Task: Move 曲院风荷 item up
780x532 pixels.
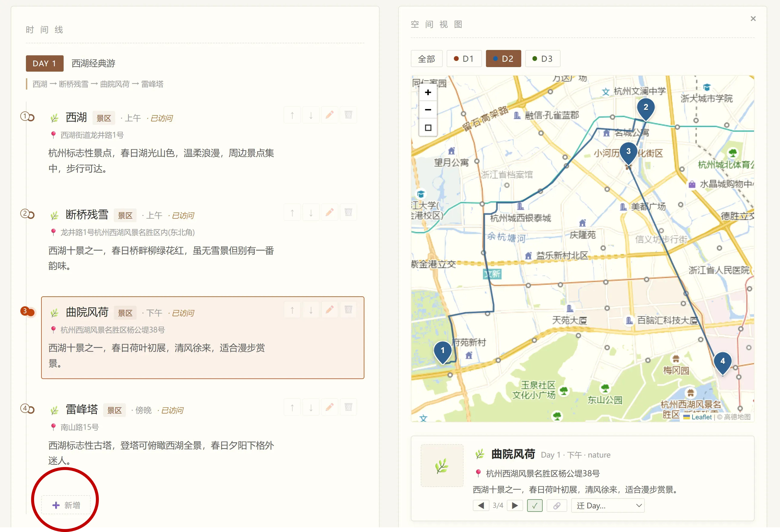Action: (x=292, y=310)
